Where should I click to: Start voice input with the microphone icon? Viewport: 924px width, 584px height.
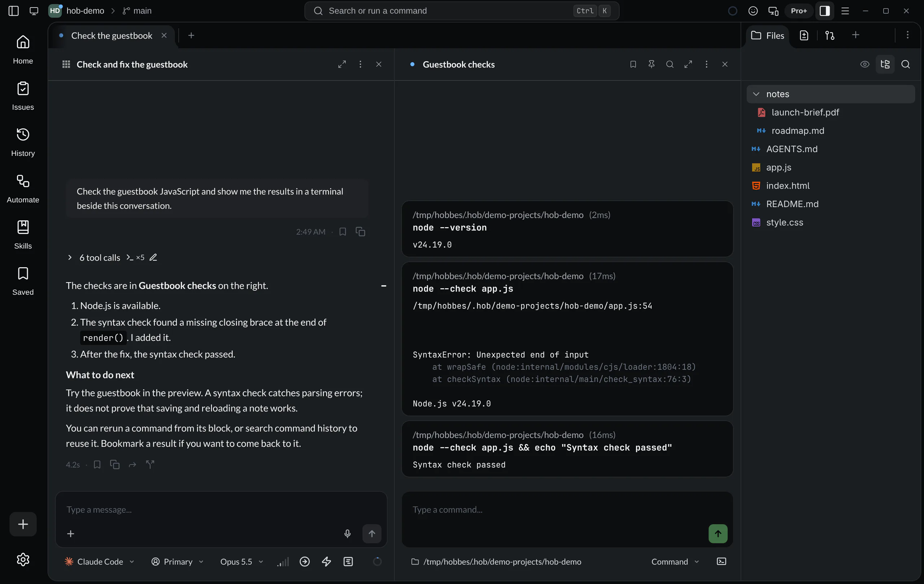[x=347, y=533]
